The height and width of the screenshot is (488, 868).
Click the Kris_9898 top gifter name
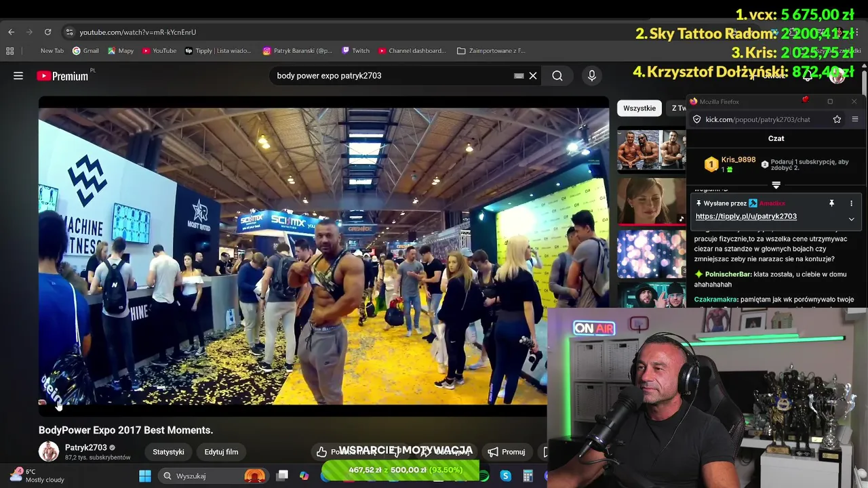(x=738, y=160)
